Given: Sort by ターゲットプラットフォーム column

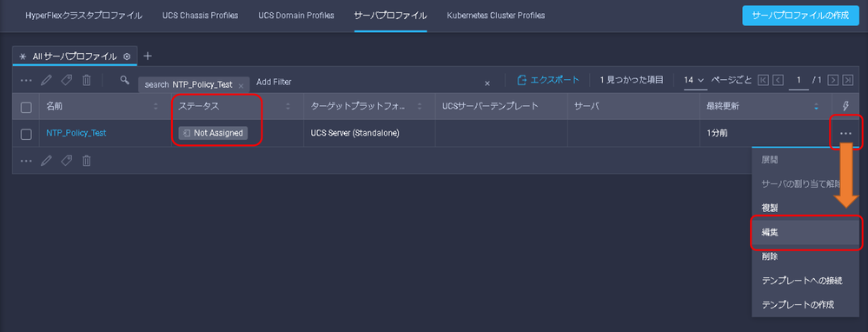Looking at the screenshot, I should (x=420, y=107).
